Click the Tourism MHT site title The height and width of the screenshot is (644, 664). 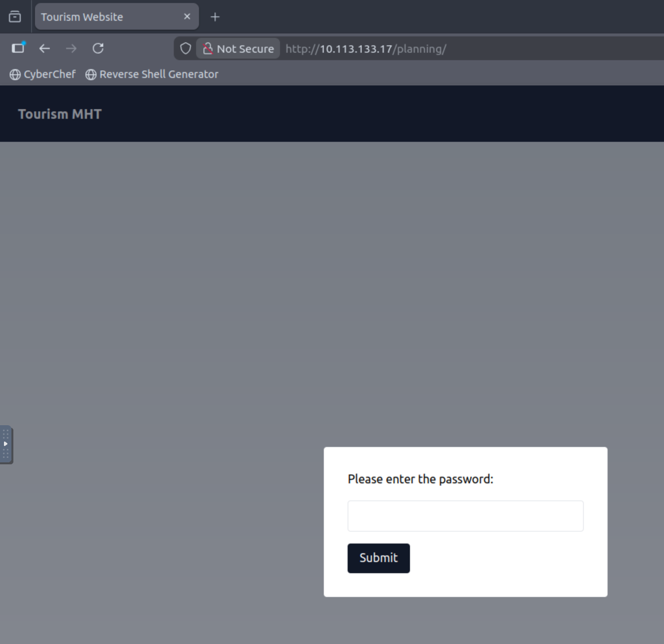pyautogui.click(x=60, y=114)
